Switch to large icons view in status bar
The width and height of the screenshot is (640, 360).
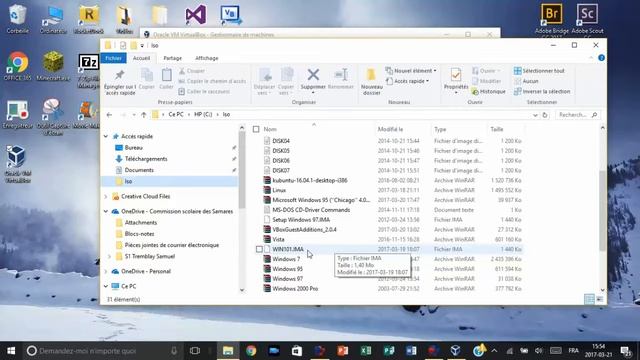pyautogui.click(x=599, y=299)
